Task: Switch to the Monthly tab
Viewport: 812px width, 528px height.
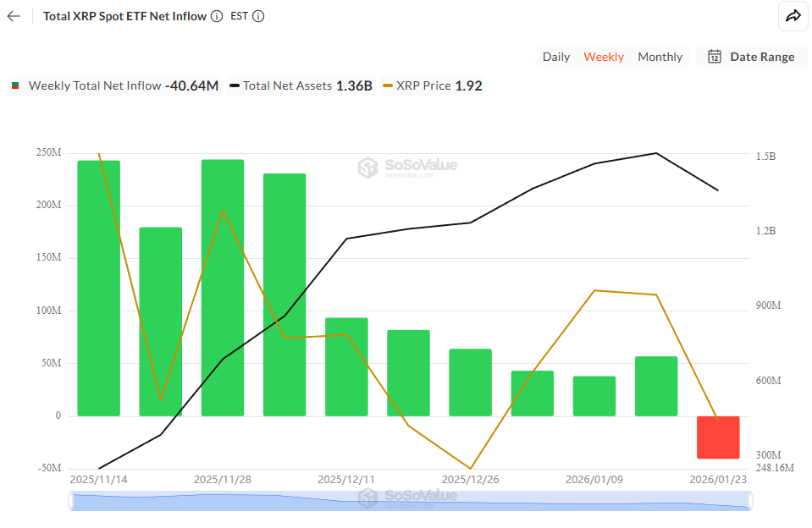Action: [660, 57]
